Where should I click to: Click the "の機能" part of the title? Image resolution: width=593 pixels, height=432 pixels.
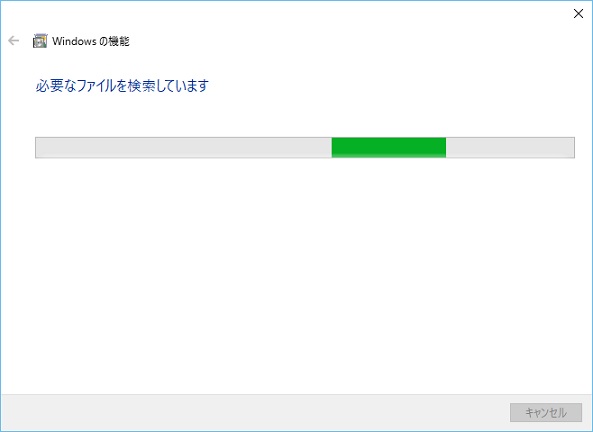coord(115,41)
